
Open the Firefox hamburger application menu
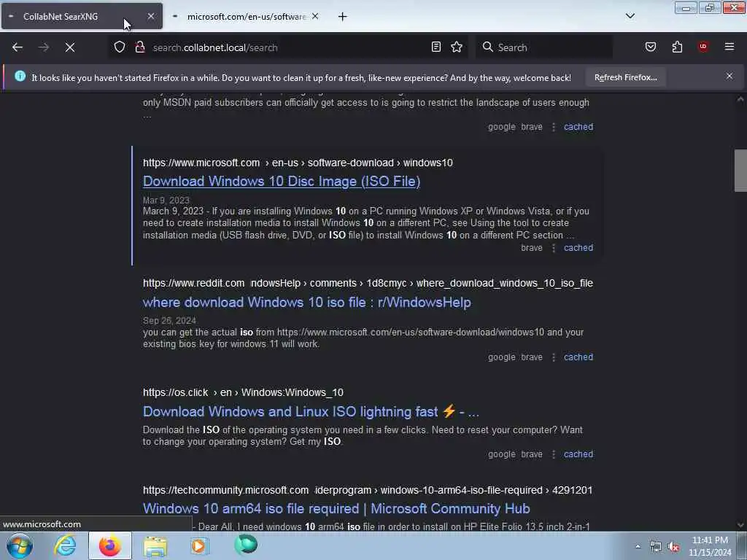click(729, 47)
